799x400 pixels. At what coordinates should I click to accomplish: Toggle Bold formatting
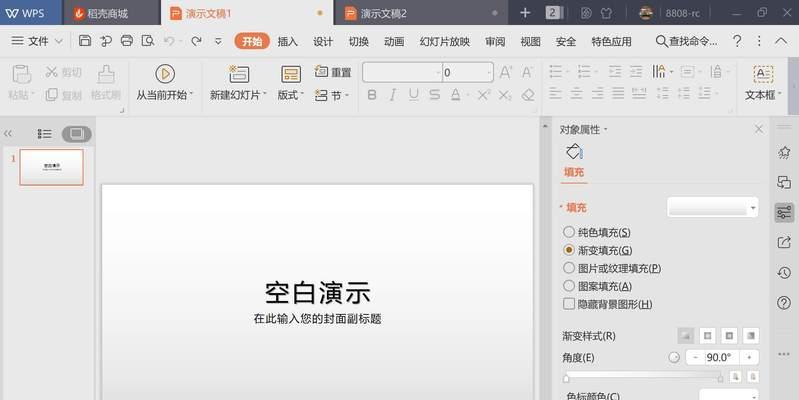(x=372, y=95)
